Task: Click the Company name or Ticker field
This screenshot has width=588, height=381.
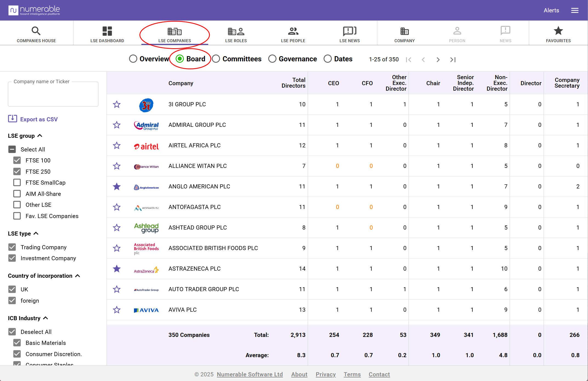Action: pyautogui.click(x=53, y=94)
